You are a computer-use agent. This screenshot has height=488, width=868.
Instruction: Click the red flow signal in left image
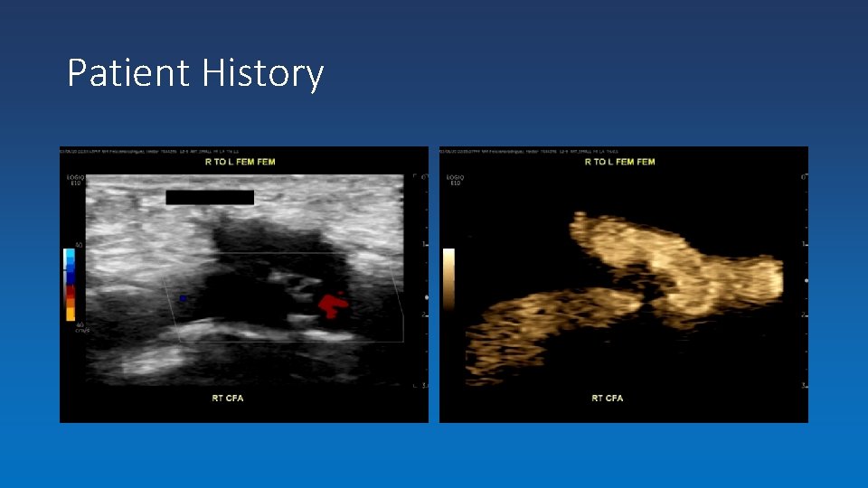tap(332, 305)
